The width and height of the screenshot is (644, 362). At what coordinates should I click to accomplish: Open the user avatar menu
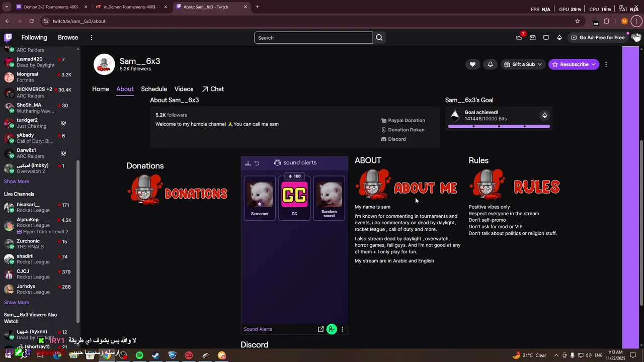tap(636, 38)
